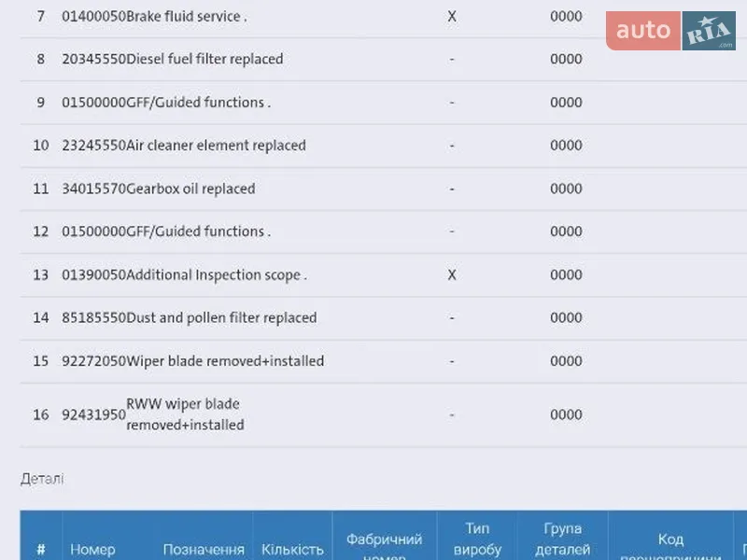Click the Позначення column header
This screenshot has width=747, height=560.
pos(204,550)
